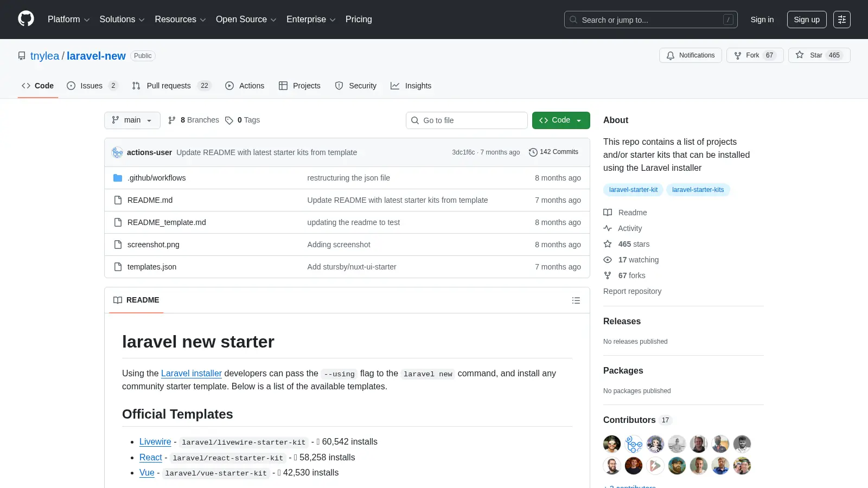Expand the Solutions menu
The width and height of the screenshot is (868, 488).
[122, 20]
